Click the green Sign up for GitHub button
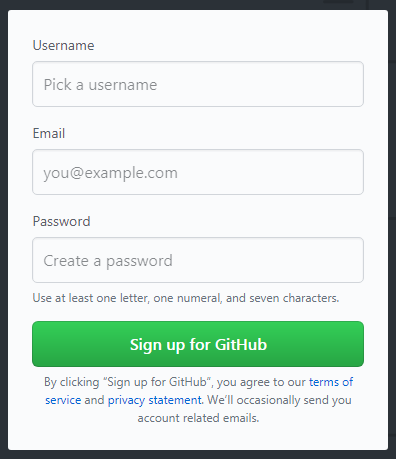The height and width of the screenshot is (459, 396). pos(198,344)
